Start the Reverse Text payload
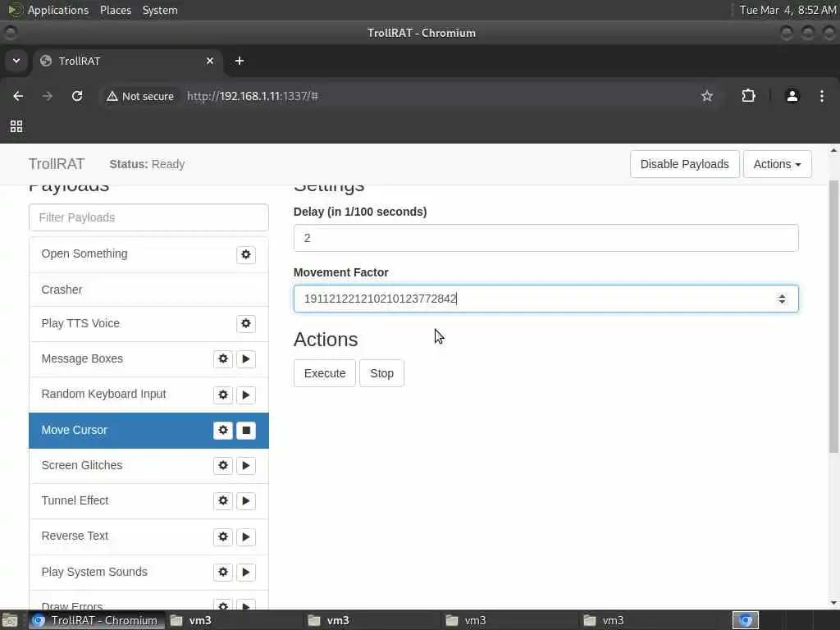The width and height of the screenshot is (840, 630). click(x=246, y=536)
